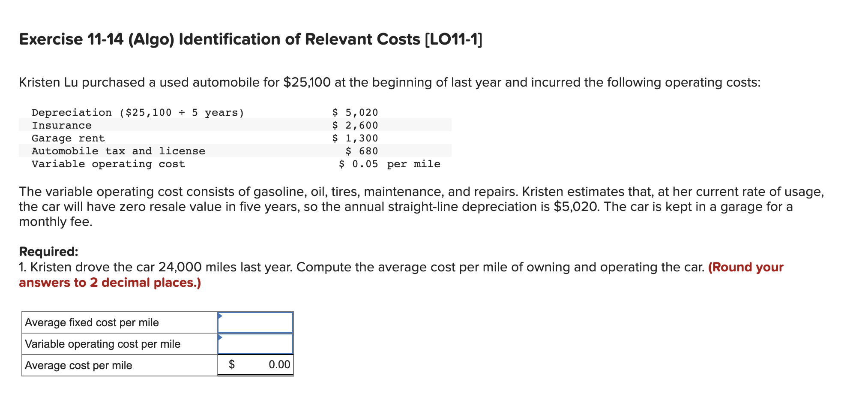Click the 'Garage rent' row label
The width and height of the screenshot is (868, 397).
68,138
